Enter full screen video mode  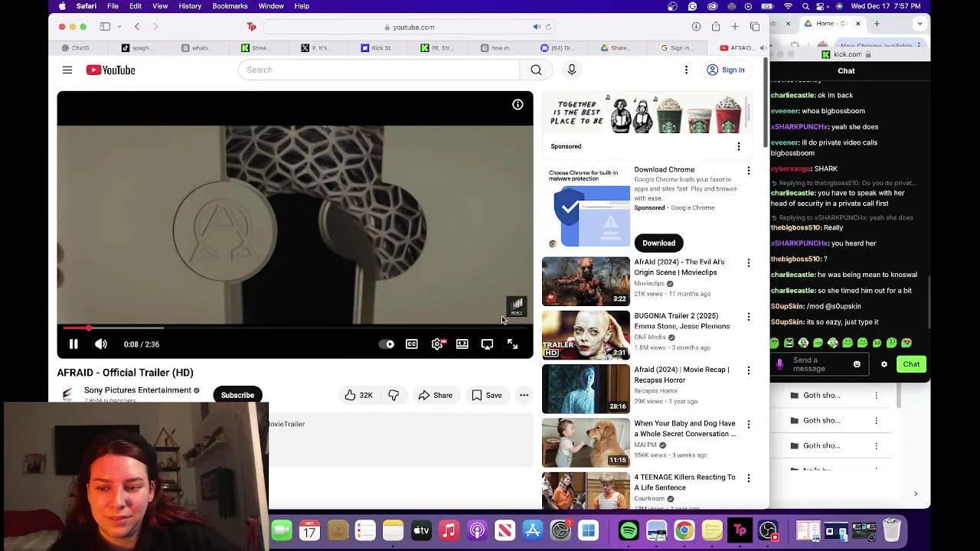[x=512, y=344]
